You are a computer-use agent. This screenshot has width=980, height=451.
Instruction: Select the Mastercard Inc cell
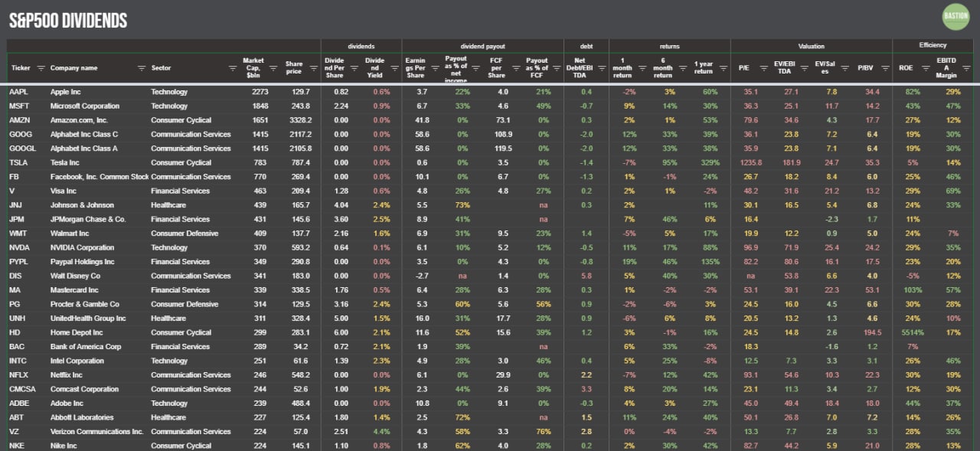click(x=74, y=290)
